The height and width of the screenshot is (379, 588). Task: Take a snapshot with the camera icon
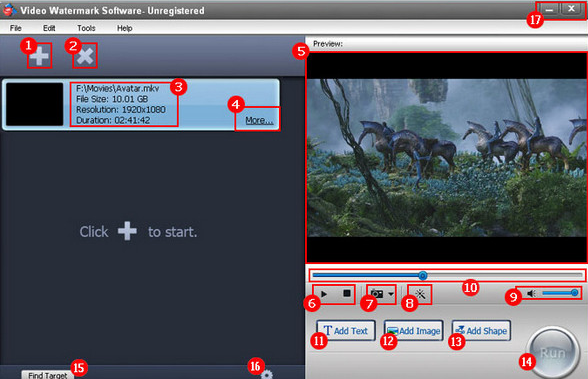click(377, 294)
